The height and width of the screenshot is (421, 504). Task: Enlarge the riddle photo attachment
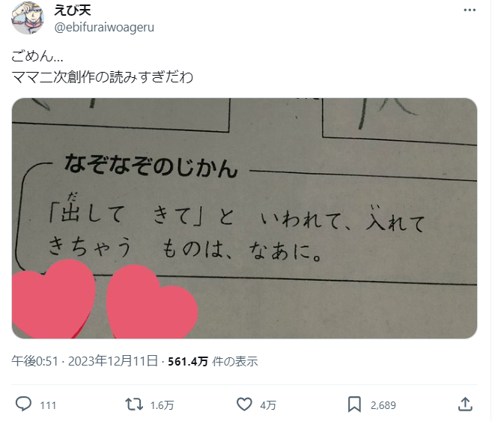244,218
